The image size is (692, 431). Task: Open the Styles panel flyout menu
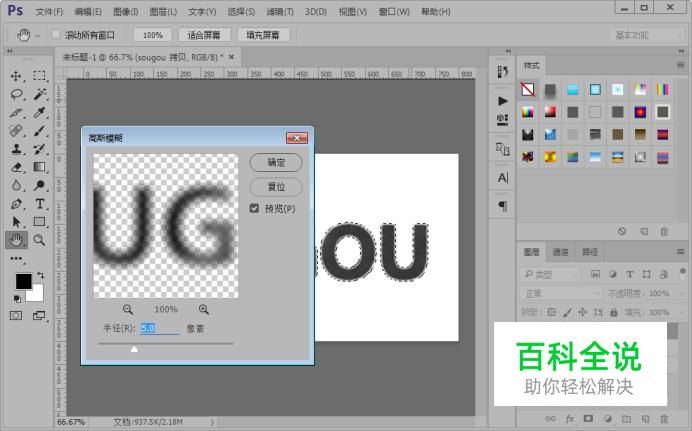[681, 65]
